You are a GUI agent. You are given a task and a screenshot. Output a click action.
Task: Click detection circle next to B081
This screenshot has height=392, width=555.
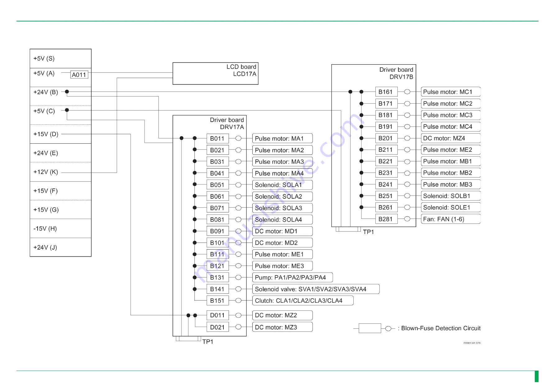[238, 219]
